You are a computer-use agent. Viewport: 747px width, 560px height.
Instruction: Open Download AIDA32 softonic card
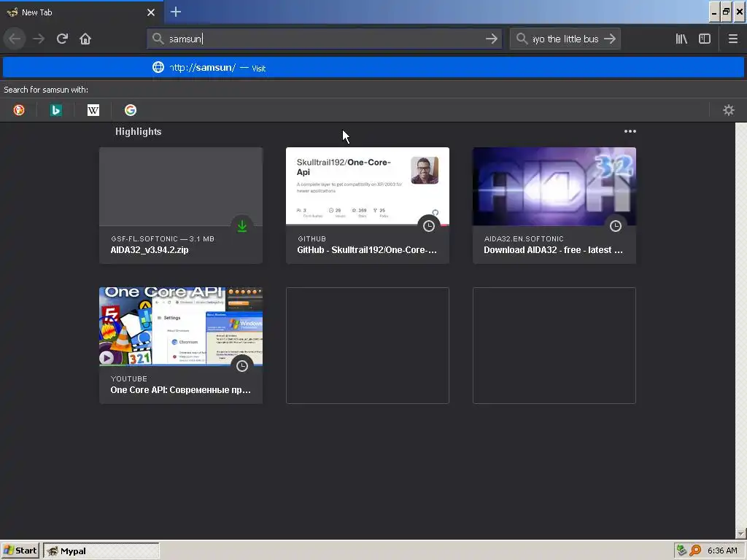point(554,205)
